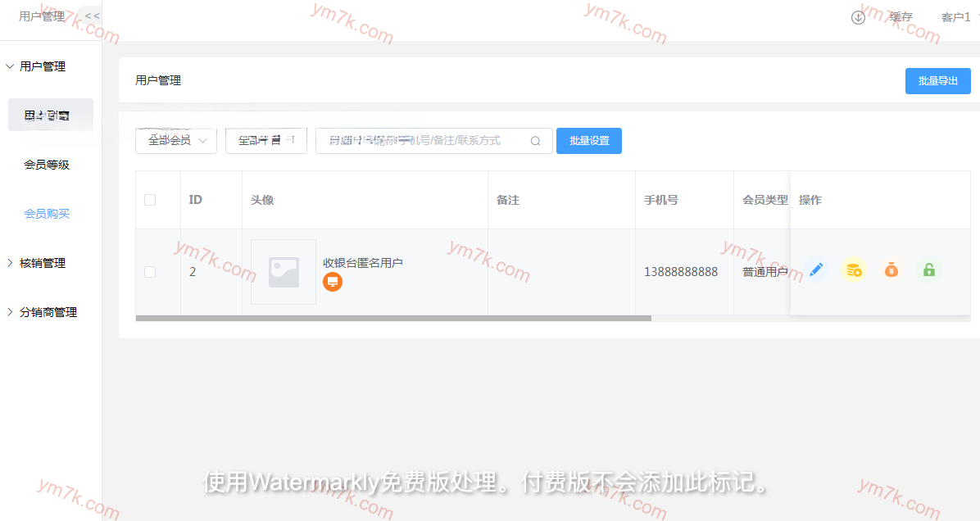Open the second filter dropdown beside 全部会员
The width and height of the screenshot is (980, 521).
coord(265,141)
